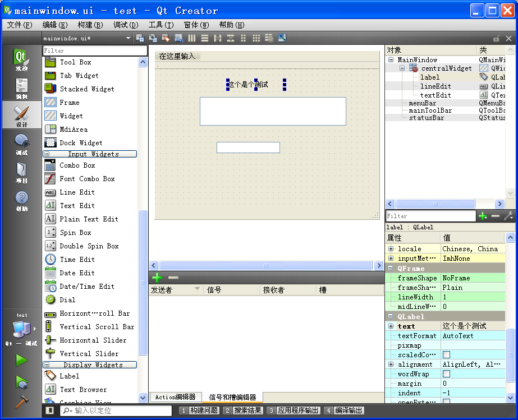
Task: Collapse the QFrame property group
Action: 391,268
